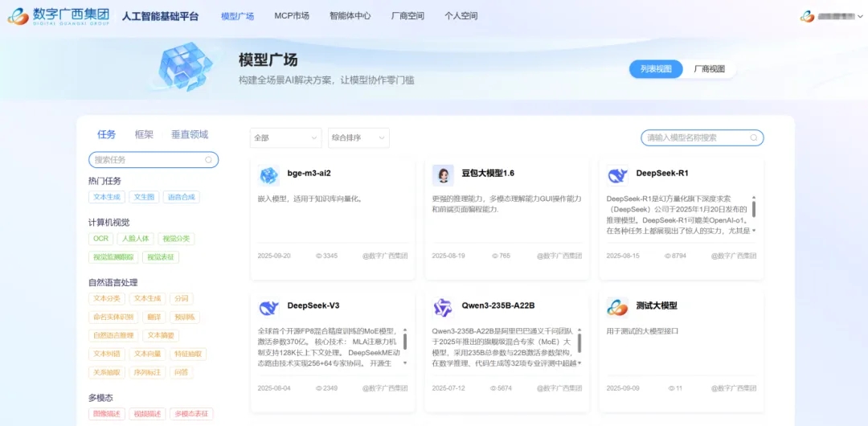Click the DeepSeek-R1 whale logo icon
This screenshot has height=426, width=868.
617,174
